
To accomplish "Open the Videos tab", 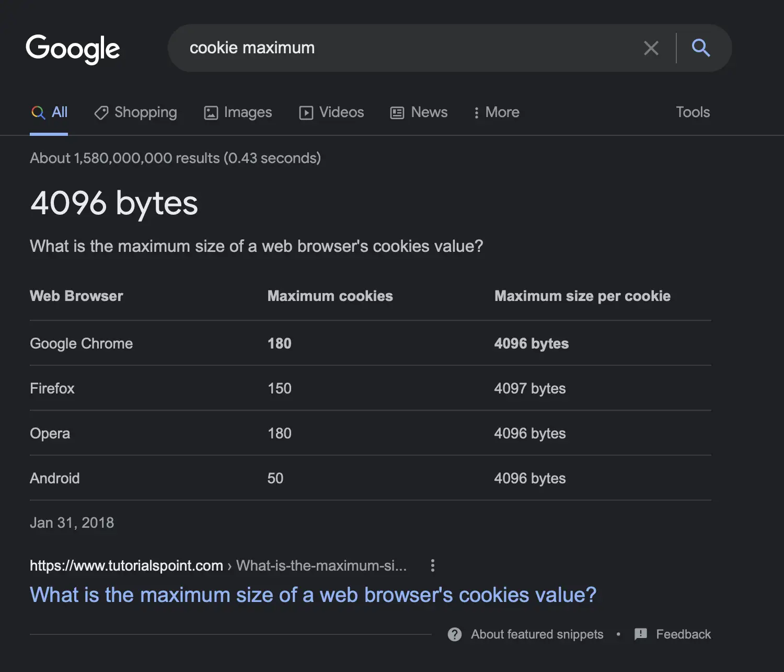I will tap(331, 112).
